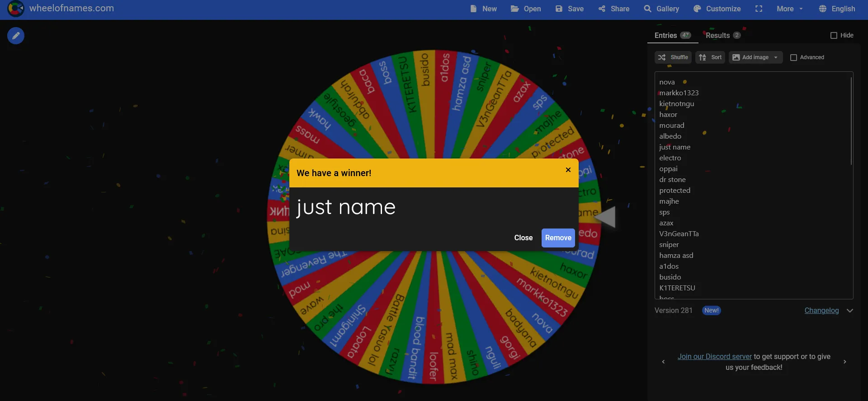Select the Entries tab
This screenshot has width=868, height=401.
673,35
